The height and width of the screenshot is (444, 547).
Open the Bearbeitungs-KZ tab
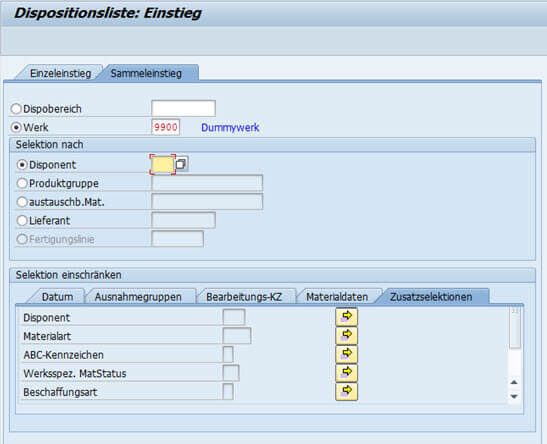point(244,297)
